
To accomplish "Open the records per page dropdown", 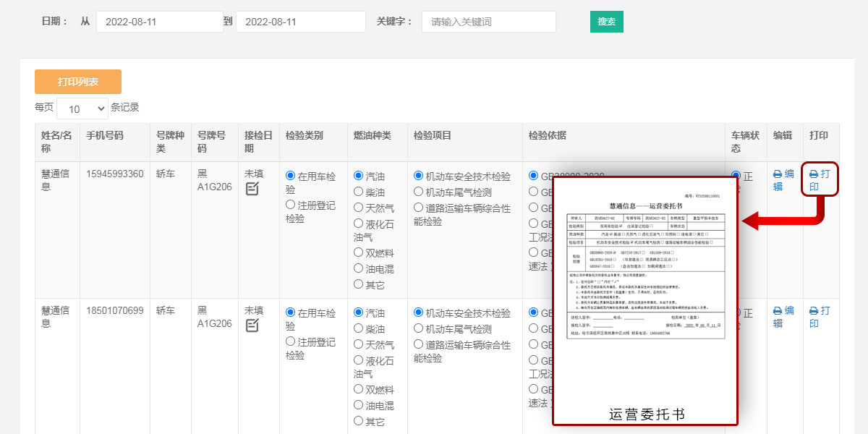I will tap(82, 109).
